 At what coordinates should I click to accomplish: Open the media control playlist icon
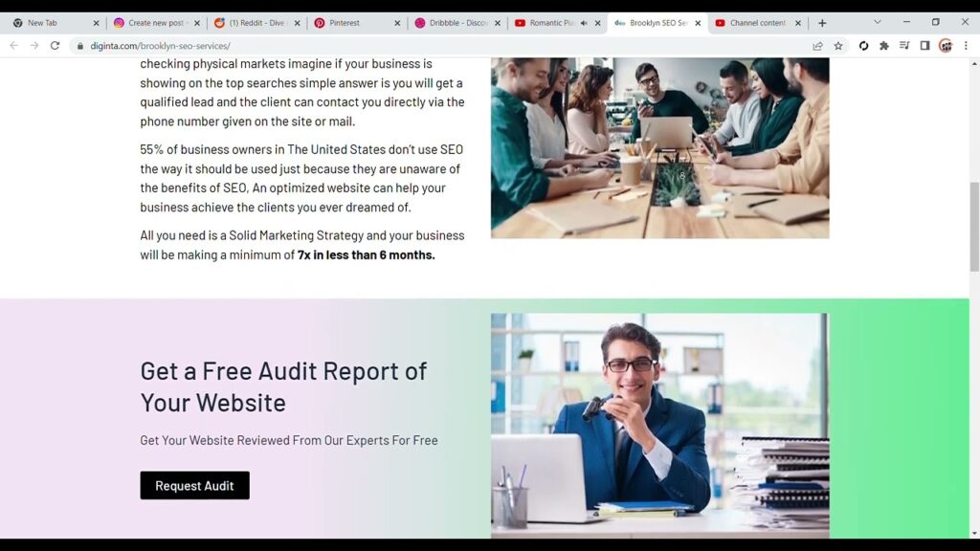904,46
